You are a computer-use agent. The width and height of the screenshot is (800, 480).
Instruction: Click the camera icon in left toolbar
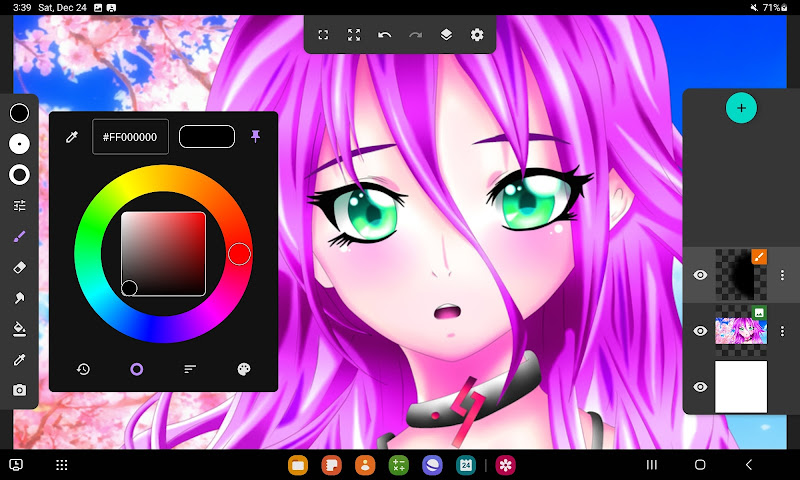[19, 389]
